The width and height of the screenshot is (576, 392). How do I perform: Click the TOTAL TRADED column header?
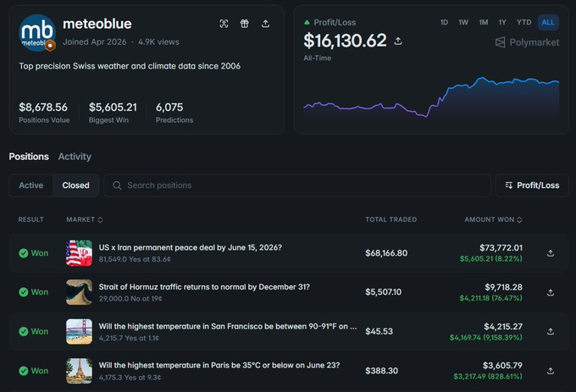click(x=390, y=219)
